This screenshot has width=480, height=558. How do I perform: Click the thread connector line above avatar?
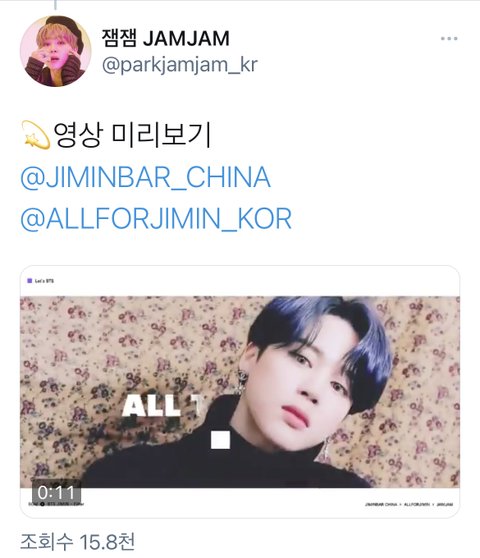pyautogui.click(x=56, y=5)
